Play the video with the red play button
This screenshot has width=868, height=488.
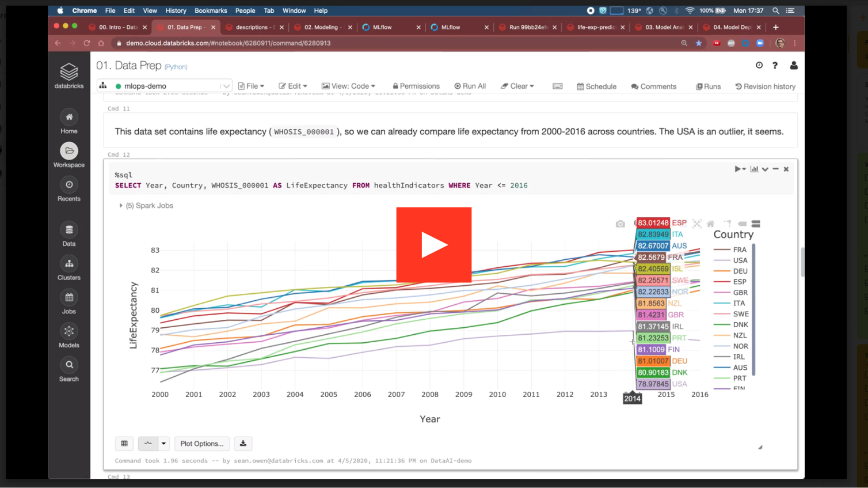433,245
